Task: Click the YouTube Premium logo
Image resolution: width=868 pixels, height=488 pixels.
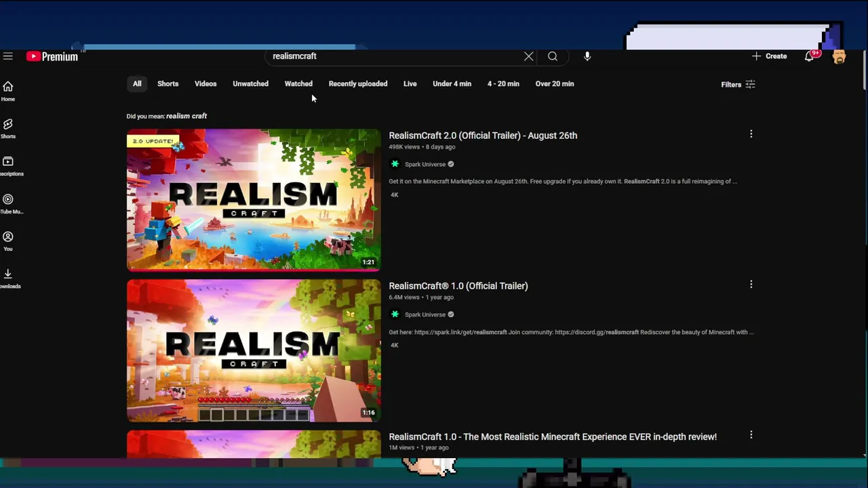Action: click(52, 56)
